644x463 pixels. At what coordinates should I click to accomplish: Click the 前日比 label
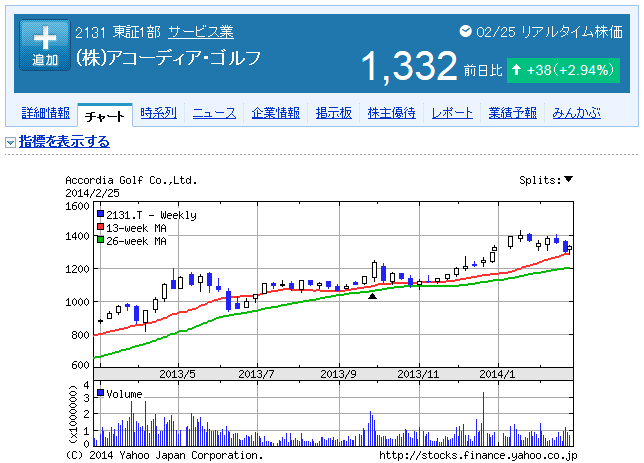coord(483,71)
